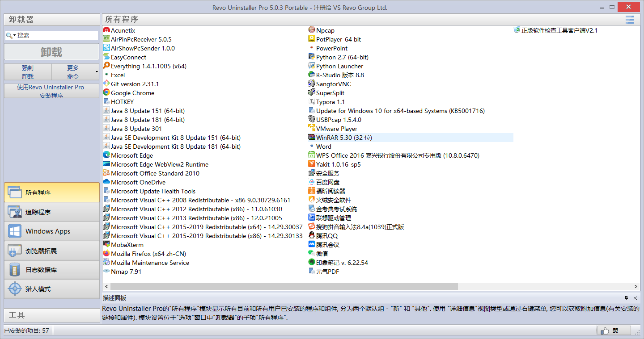Click the Everything 1.4.1.1005 icon
Image resolution: width=644 pixels, height=339 pixels.
point(106,66)
